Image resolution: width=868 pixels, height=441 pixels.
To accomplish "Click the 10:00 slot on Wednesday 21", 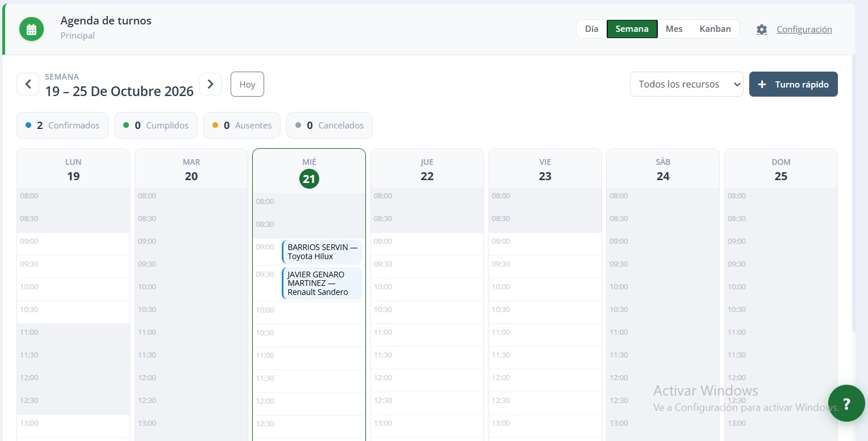I will tap(309, 313).
